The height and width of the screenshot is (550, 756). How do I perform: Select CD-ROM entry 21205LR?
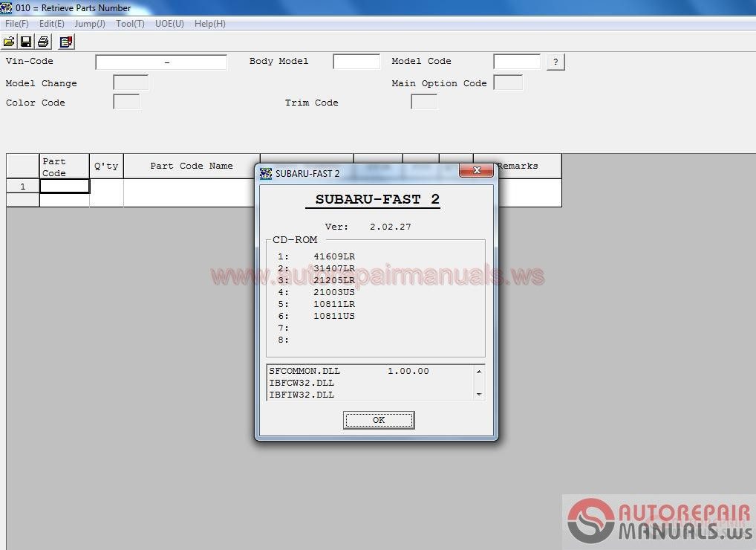click(334, 280)
